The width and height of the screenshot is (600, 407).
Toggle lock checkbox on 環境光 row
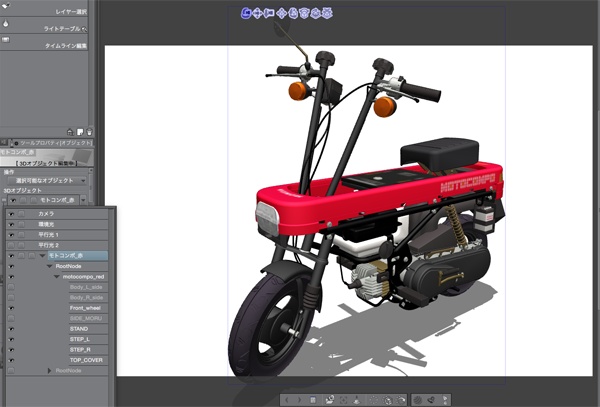click(21, 225)
